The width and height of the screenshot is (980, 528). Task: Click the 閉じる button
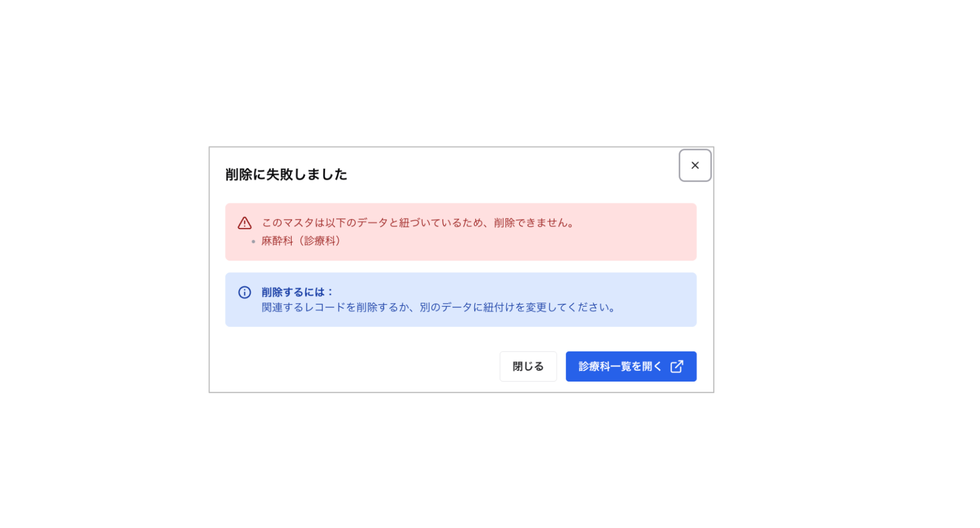click(x=528, y=366)
